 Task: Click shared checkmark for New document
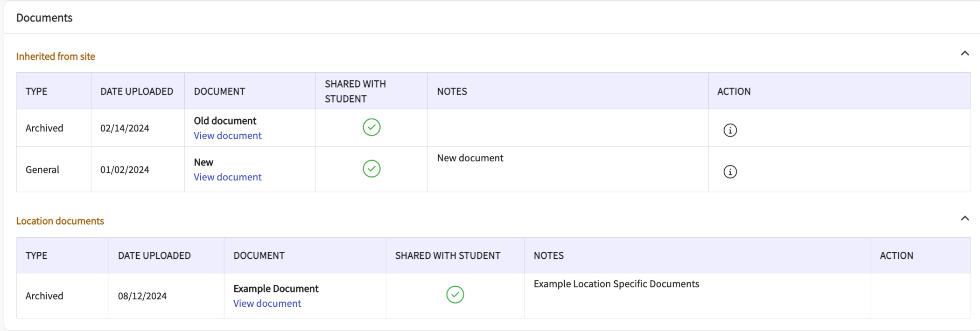click(371, 169)
